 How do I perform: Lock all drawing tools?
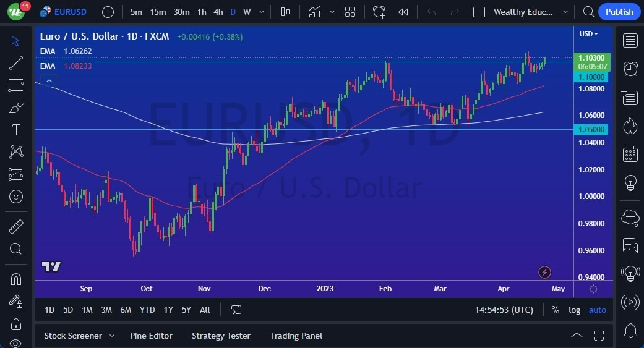pyautogui.click(x=15, y=324)
